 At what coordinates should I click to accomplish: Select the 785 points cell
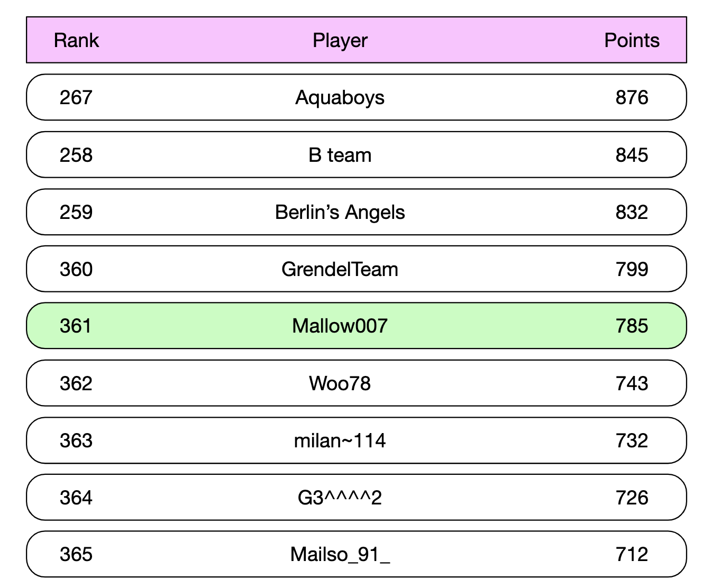pyautogui.click(x=632, y=326)
